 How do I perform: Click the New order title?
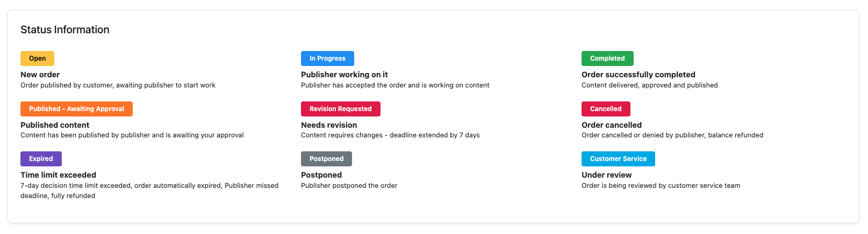40,75
